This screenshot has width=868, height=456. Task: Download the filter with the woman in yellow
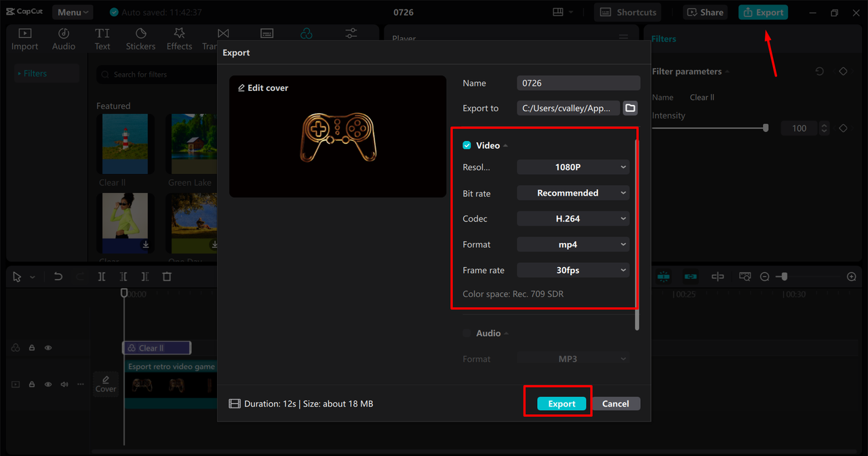(145, 245)
